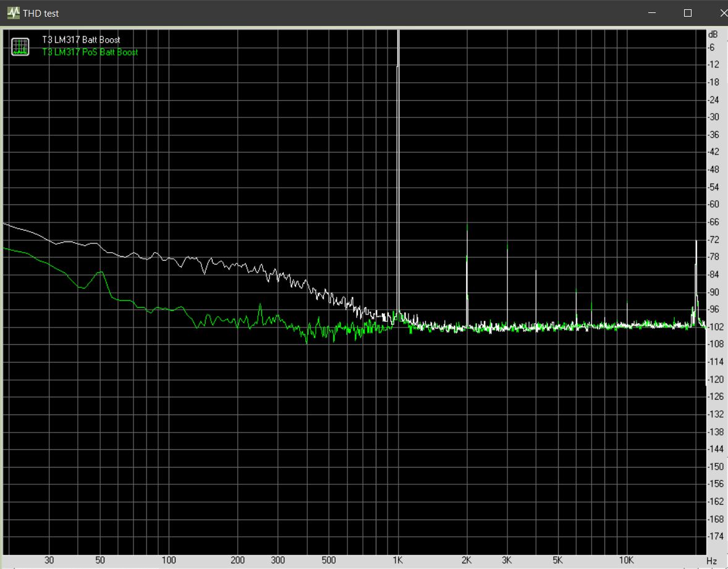Click the -12 dB axis label
Image resolution: width=728 pixels, height=569 pixels.
[x=713, y=64]
